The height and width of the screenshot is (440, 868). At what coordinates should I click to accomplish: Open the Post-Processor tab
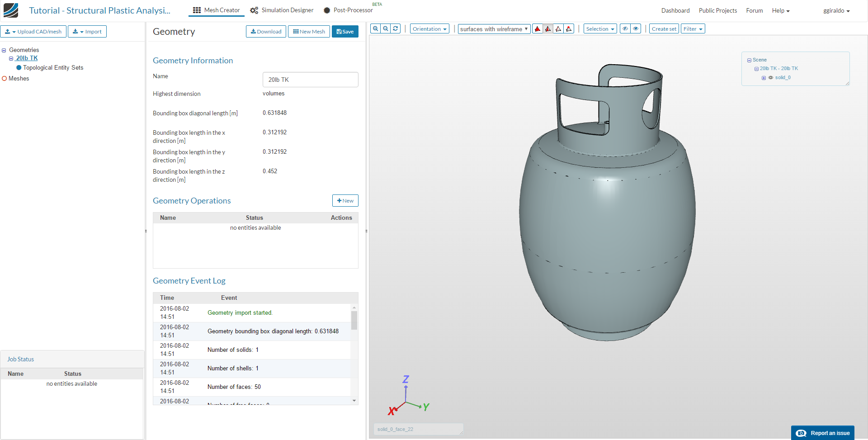[x=348, y=10]
